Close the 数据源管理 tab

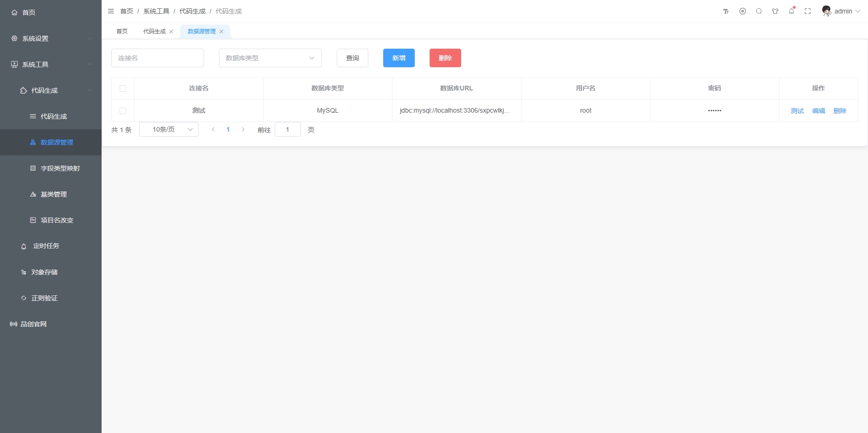pos(221,32)
